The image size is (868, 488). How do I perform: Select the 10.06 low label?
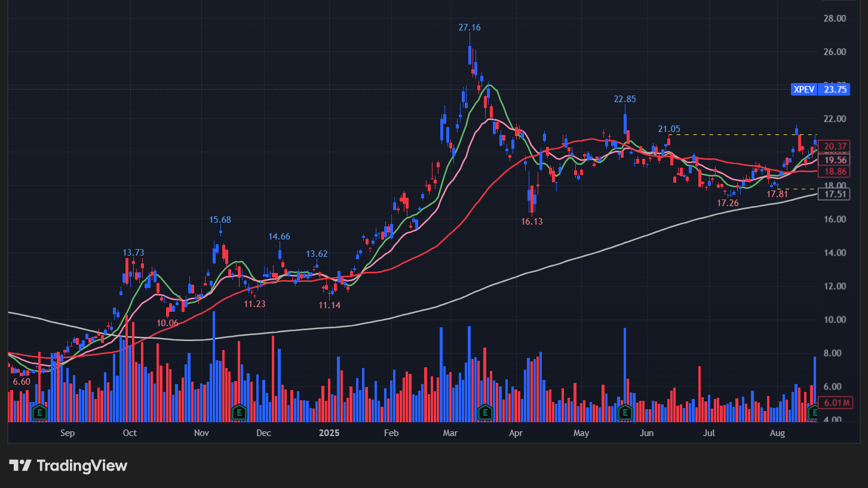pos(167,323)
